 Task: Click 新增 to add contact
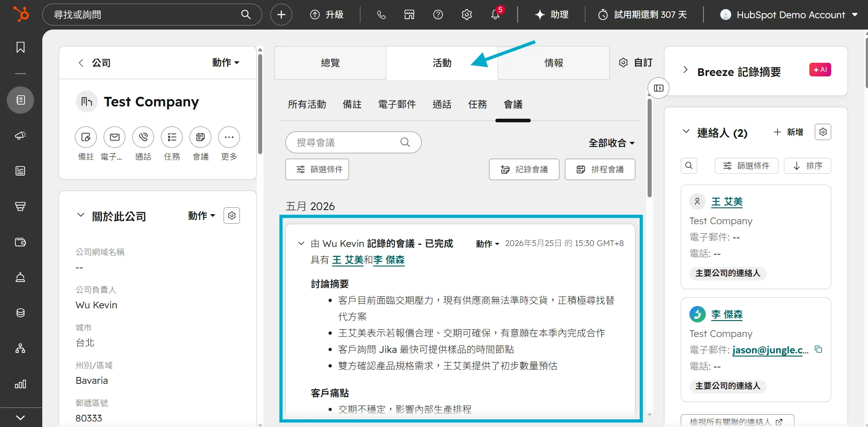coord(788,132)
